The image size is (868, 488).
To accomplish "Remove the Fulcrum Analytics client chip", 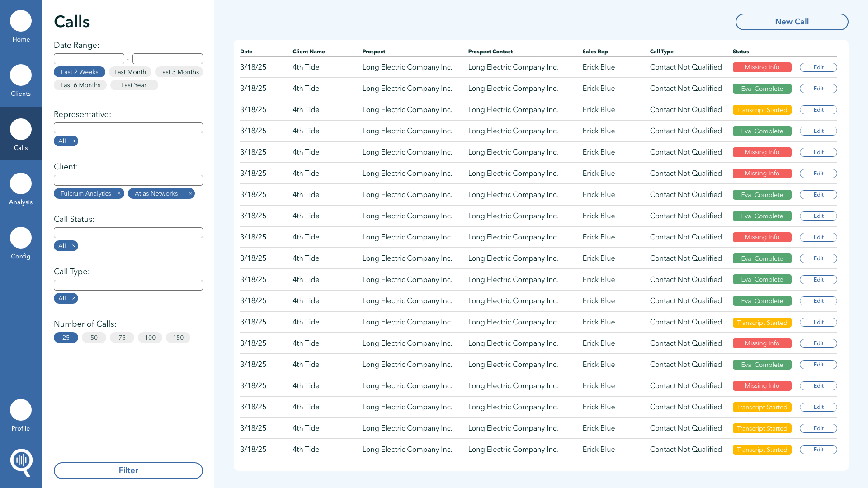I will [119, 193].
